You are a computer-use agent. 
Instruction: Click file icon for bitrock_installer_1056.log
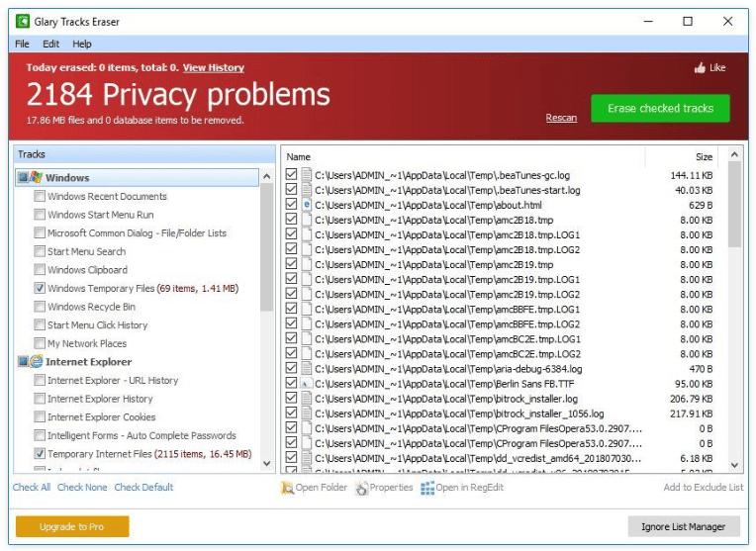pyautogui.click(x=306, y=413)
